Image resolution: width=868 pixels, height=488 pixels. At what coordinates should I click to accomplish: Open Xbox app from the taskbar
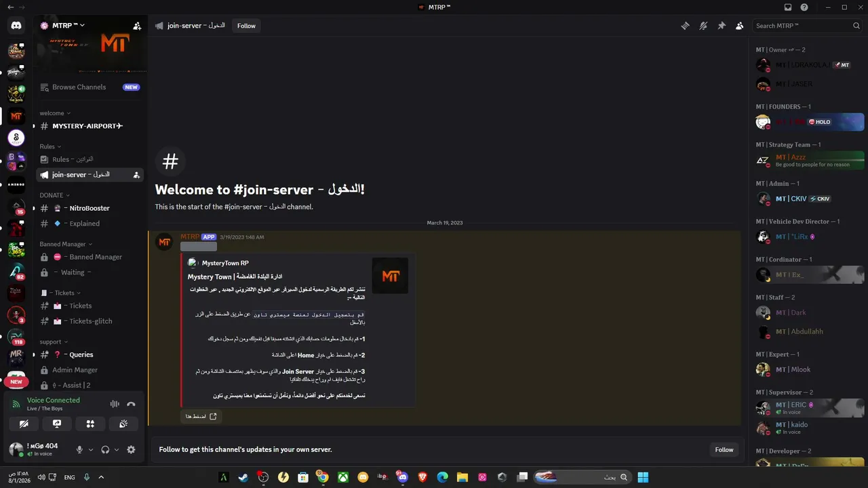click(x=343, y=477)
